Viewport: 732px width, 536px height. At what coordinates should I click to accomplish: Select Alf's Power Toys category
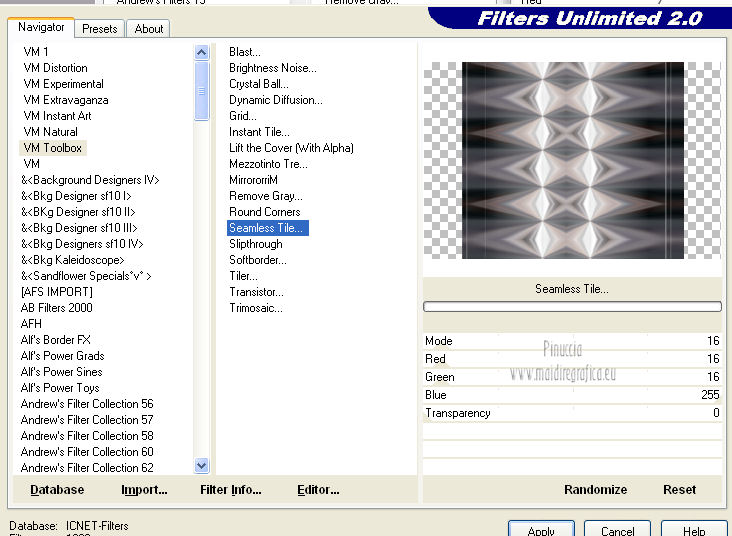coord(60,388)
